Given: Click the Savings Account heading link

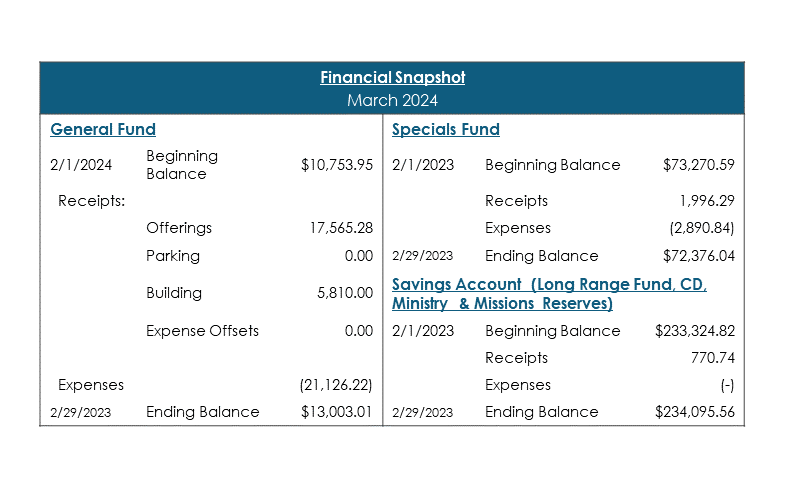Looking at the screenshot, I should pyautogui.click(x=549, y=294).
